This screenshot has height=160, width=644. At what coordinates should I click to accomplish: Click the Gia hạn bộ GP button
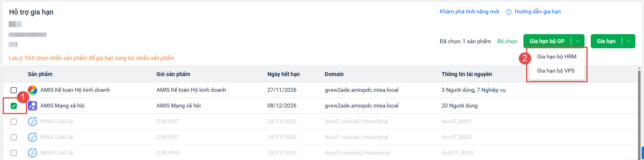pos(547,41)
